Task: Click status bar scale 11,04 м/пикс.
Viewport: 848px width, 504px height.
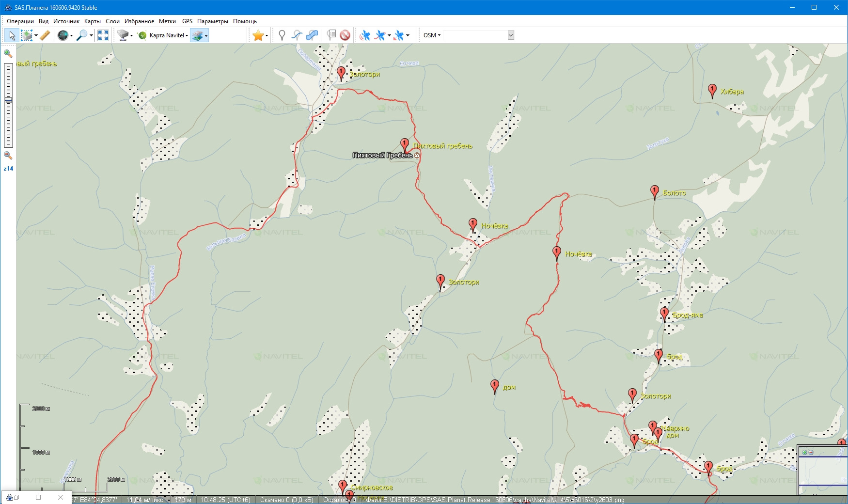Action: pyautogui.click(x=145, y=500)
